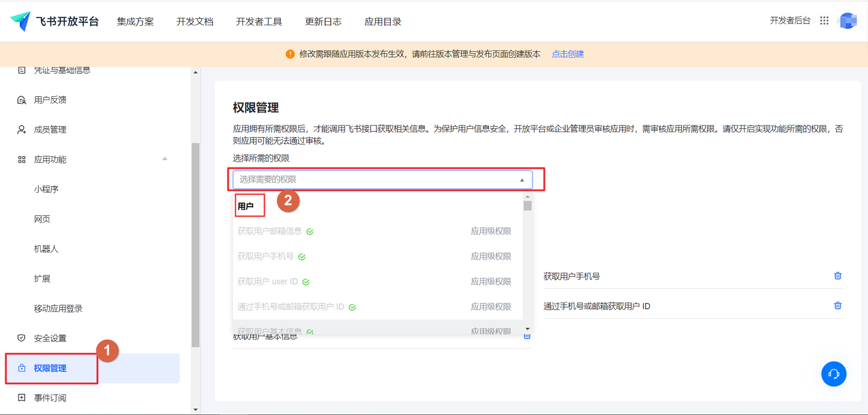Collapse the 应用功能 sidebar section arrow
Image resolution: width=868 pixels, height=415 pixels.
pos(164,159)
